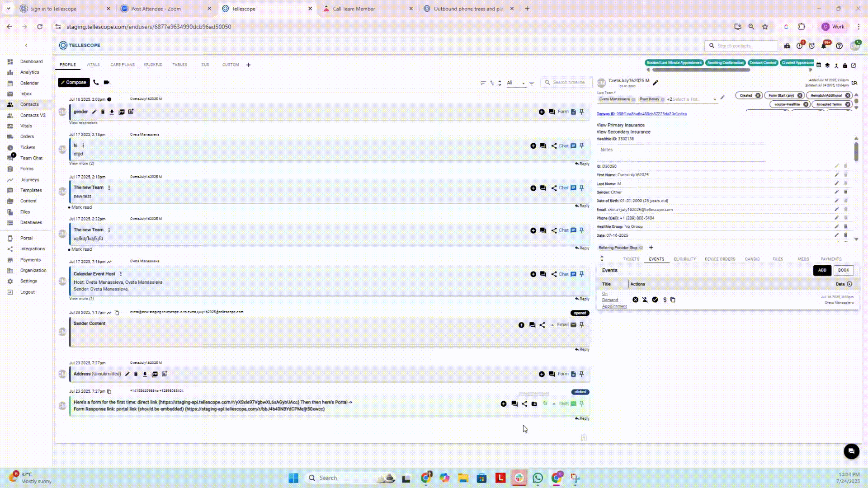868x488 pixels.
Task: Expand the events panel resize chevrons
Action: [x=602, y=259]
